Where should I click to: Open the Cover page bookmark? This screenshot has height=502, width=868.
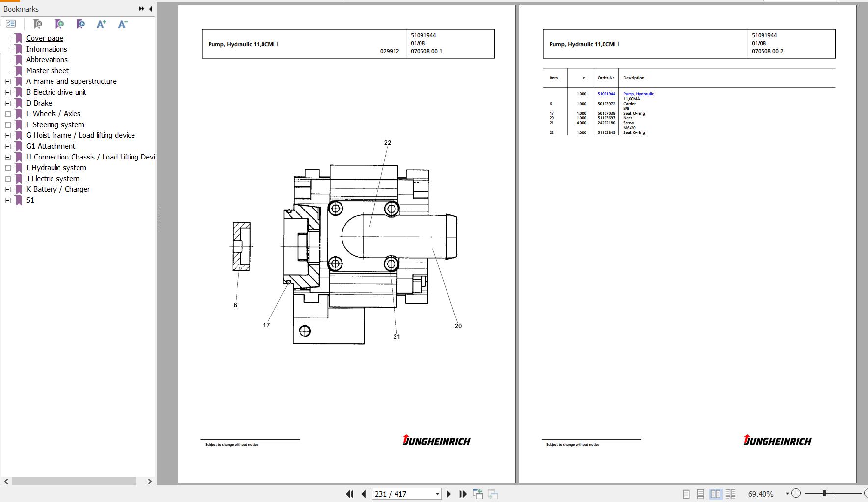coord(45,38)
